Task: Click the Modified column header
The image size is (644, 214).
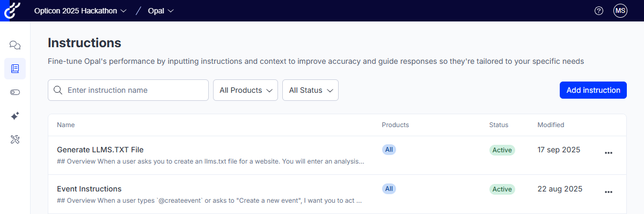Action: point(551,125)
